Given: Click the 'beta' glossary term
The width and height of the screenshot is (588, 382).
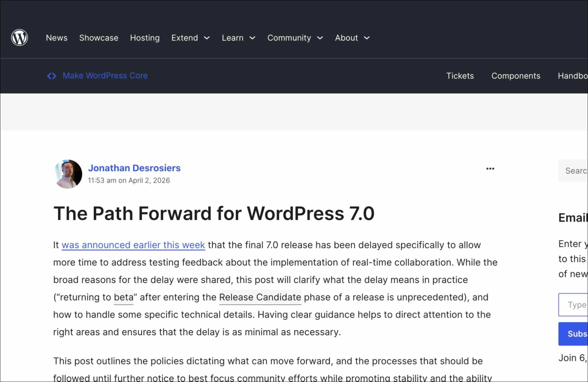Looking at the screenshot, I should click(124, 297).
